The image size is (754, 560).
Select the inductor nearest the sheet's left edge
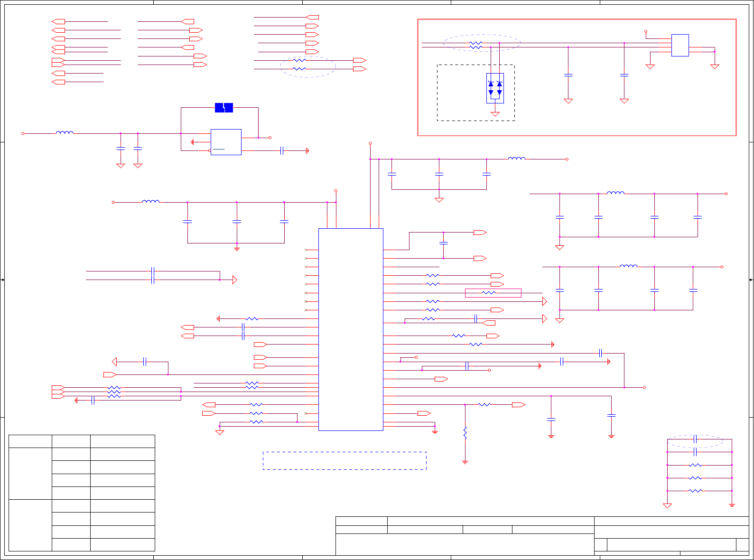(x=65, y=133)
